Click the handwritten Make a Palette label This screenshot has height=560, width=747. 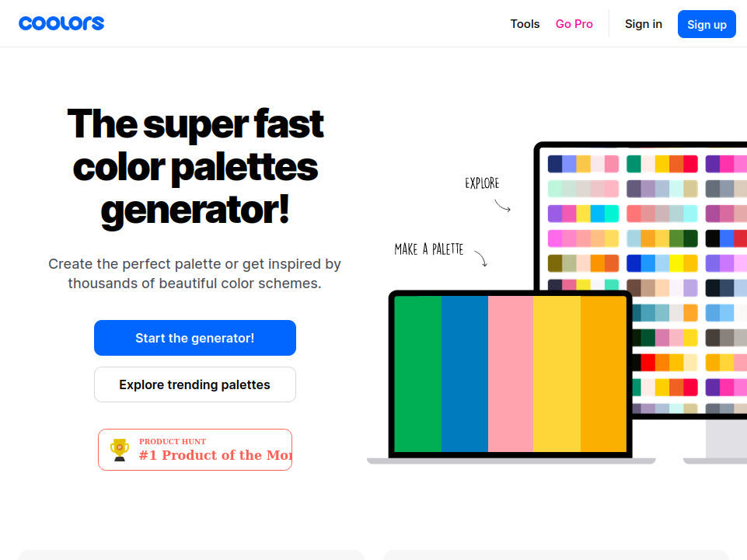(x=428, y=249)
